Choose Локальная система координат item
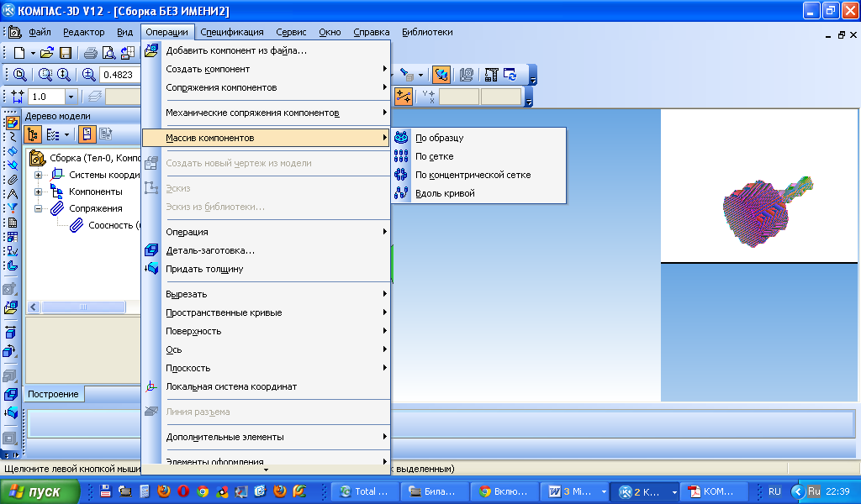Image resolution: width=861 pixels, height=504 pixels. (266, 386)
